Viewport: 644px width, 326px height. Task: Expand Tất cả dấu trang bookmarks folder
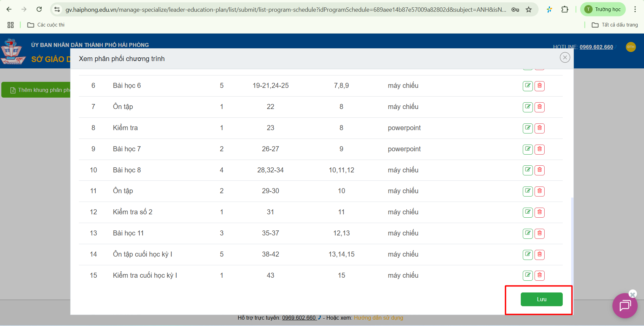point(614,25)
